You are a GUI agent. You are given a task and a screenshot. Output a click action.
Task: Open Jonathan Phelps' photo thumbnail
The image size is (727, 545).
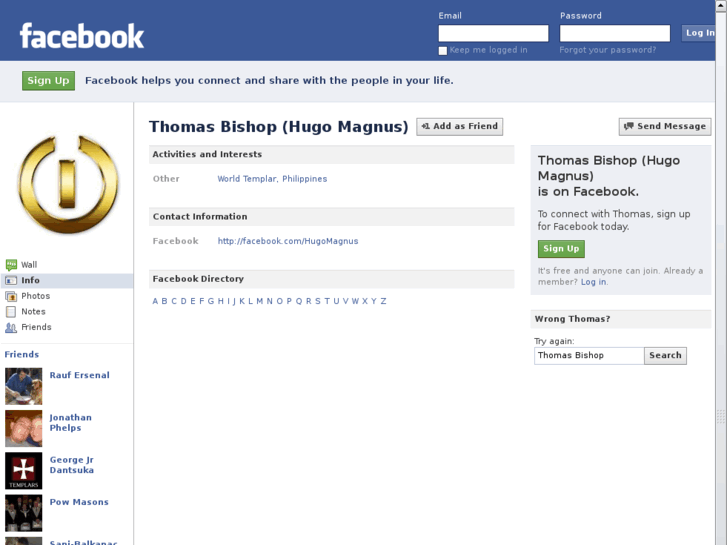tap(24, 428)
